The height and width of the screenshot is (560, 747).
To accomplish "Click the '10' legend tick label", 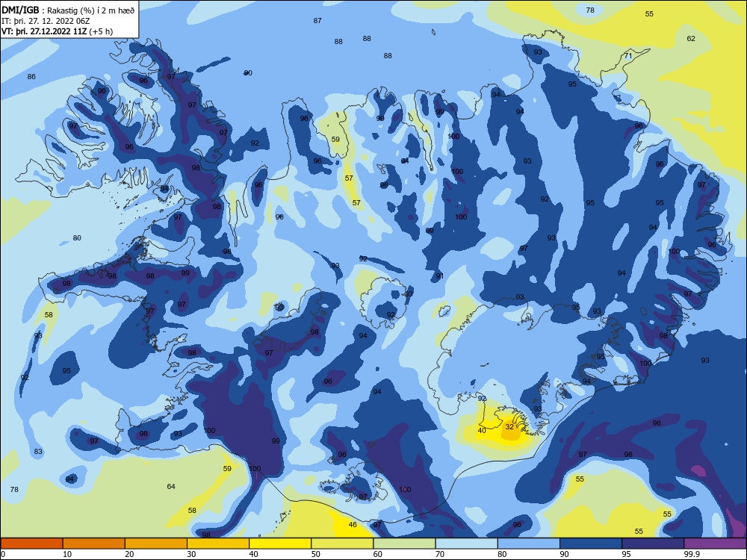I will (67, 554).
